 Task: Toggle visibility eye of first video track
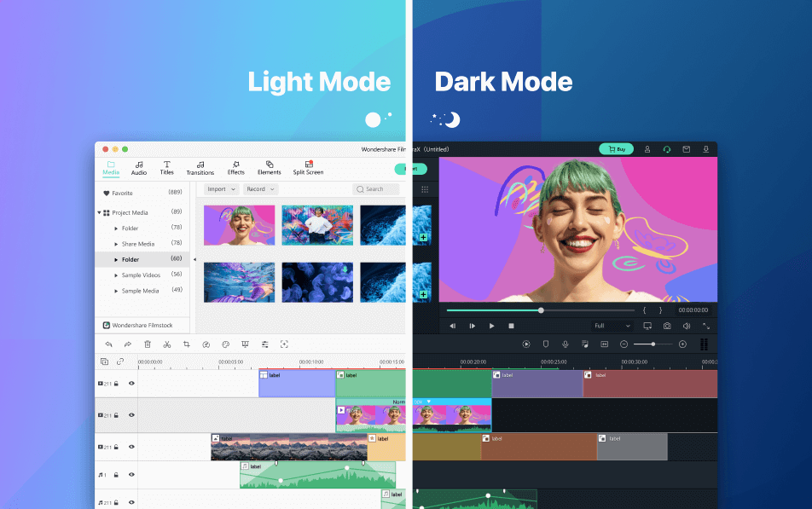[131, 384]
